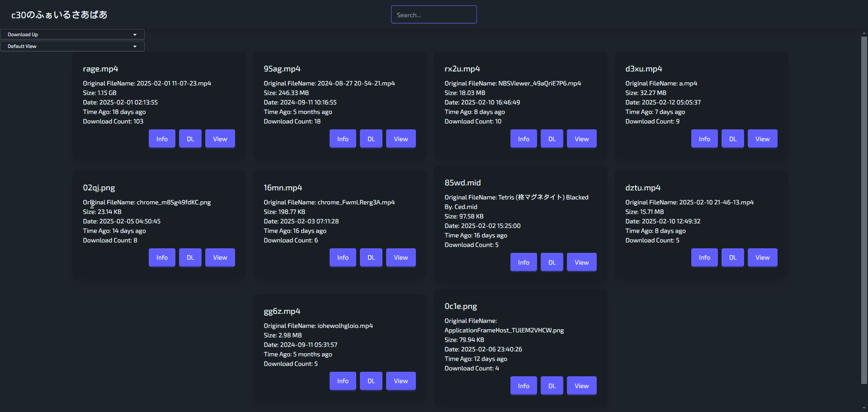View the 0c1e.png image
This screenshot has height=412, width=868.
(581, 386)
